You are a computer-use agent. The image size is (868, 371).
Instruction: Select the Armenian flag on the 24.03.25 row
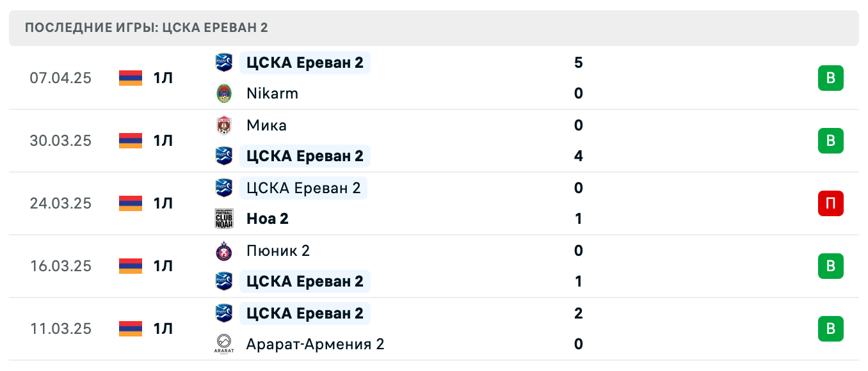tap(130, 203)
